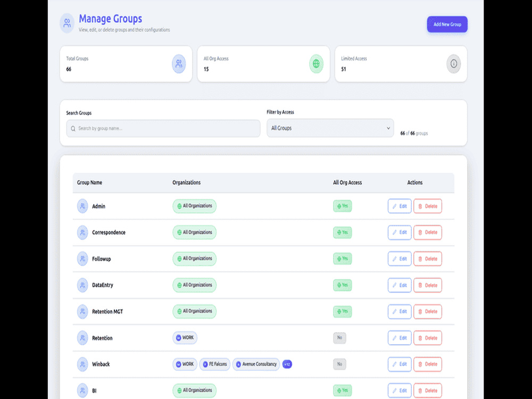Delete the BI group
The width and height of the screenshot is (532, 399).
(428, 390)
